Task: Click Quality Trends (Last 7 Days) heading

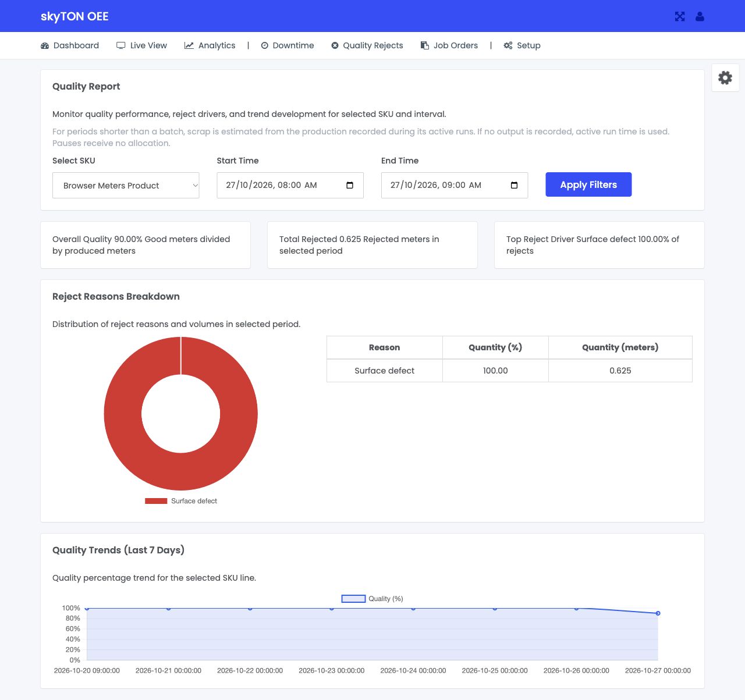Action: coord(118,550)
